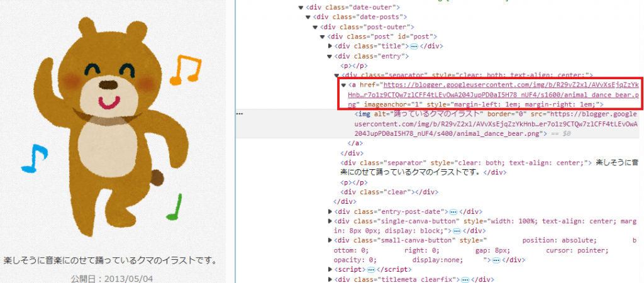Click the "margin-left: 1em; margin-right: 1em;" style value
This screenshot has width=644, height=283.
pyautogui.click(x=525, y=104)
